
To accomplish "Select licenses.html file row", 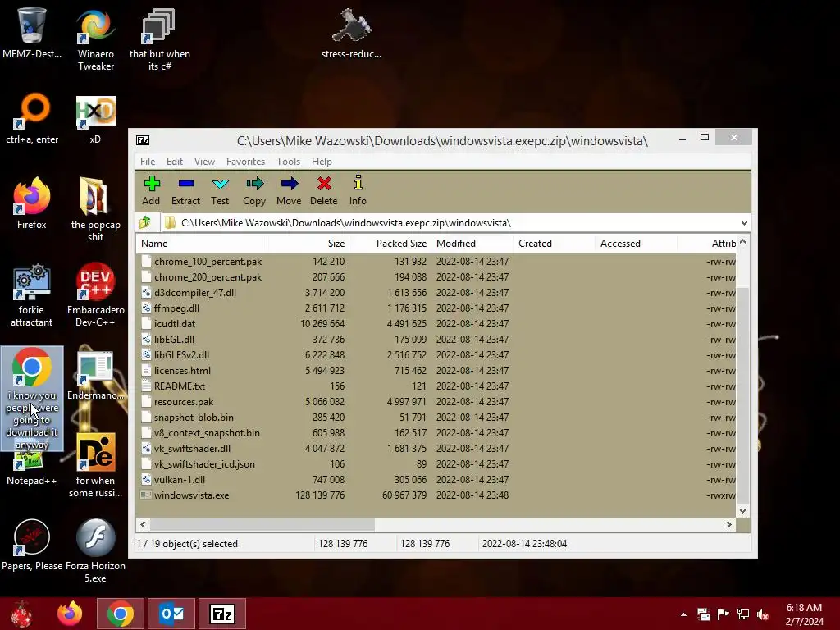I will point(436,370).
